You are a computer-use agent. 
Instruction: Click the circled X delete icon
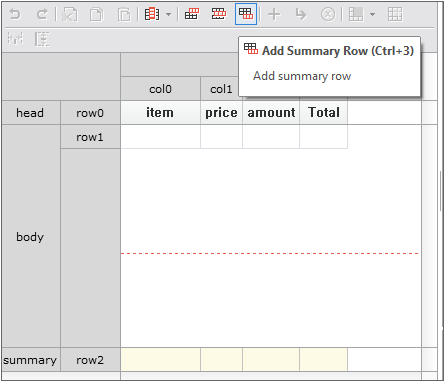click(x=328, y=14)
